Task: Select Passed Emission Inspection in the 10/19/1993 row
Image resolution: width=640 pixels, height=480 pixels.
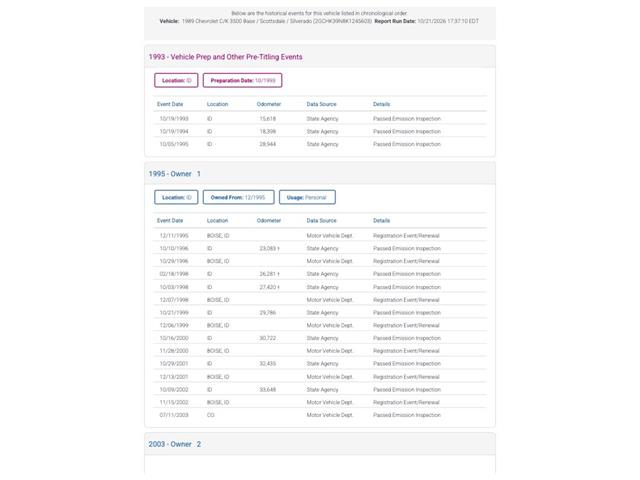Action: tap(407, 119)
